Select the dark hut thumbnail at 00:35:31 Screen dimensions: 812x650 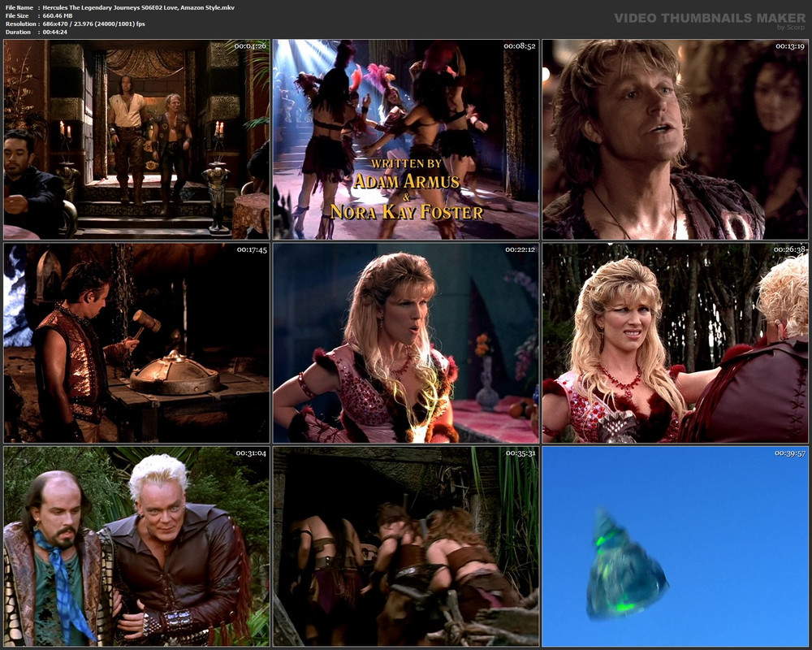click(x=406, y=546)
